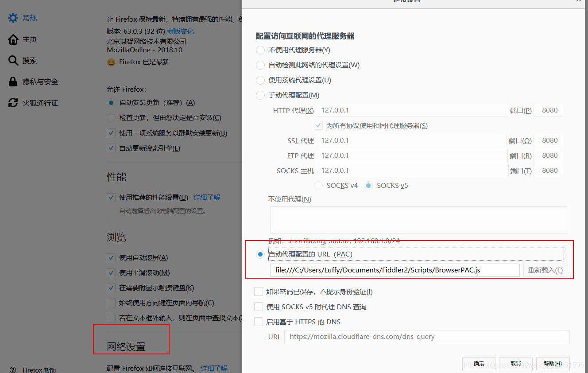Image resolution: width=588 pixels, height=373 pixels.
Task: Select SOCKS v5 radio option
Action: pyautogui.click(x=368, y=186)
